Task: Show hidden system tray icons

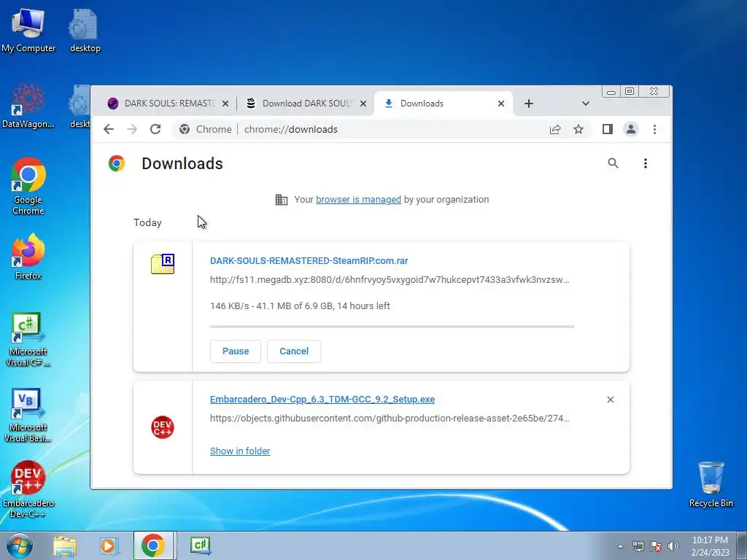Action: point(620,546)
